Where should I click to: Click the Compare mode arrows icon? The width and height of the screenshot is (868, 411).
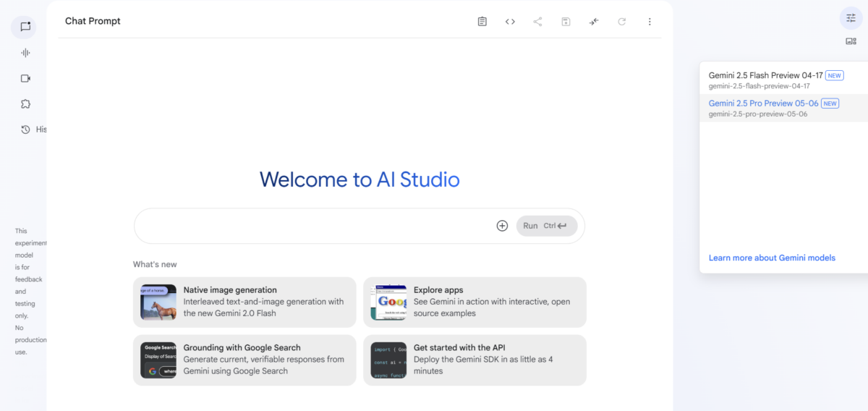(x=593, y=22)
